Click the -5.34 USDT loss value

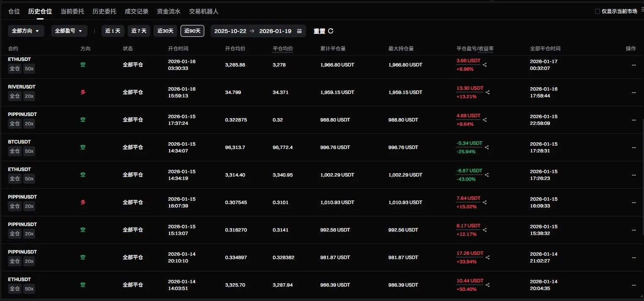pos(469,143)
